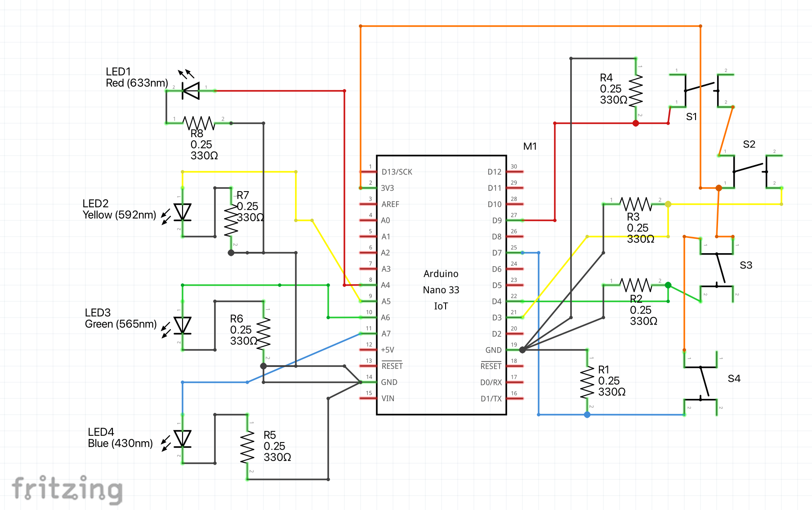The image size is (812, 510).
Task: Click the D7 pin label
Action: point(497,253)
